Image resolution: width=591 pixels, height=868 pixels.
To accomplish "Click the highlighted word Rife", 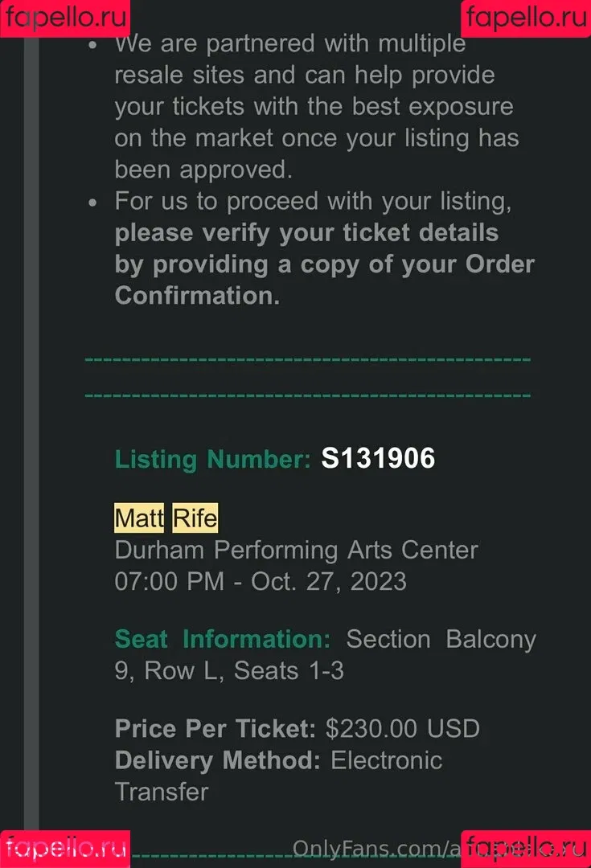I will 195,518.
